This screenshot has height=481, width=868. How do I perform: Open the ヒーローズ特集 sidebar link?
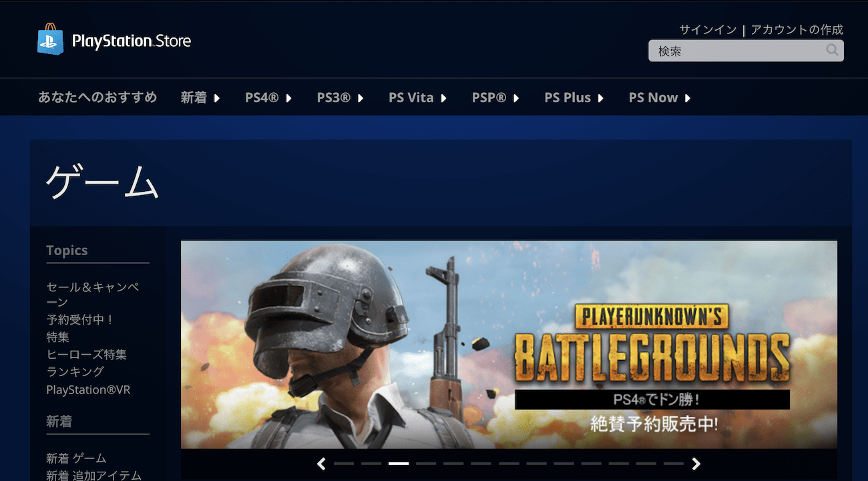click(87, 355)
